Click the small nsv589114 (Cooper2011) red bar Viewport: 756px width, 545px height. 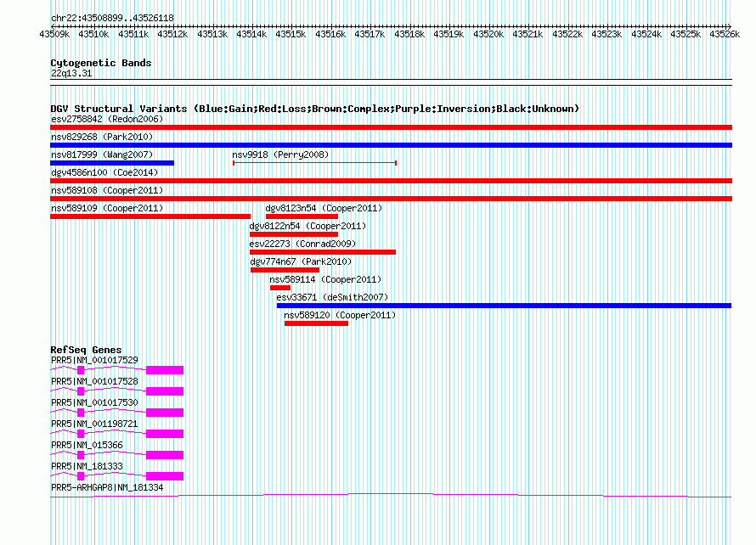(x=280, y=288)
